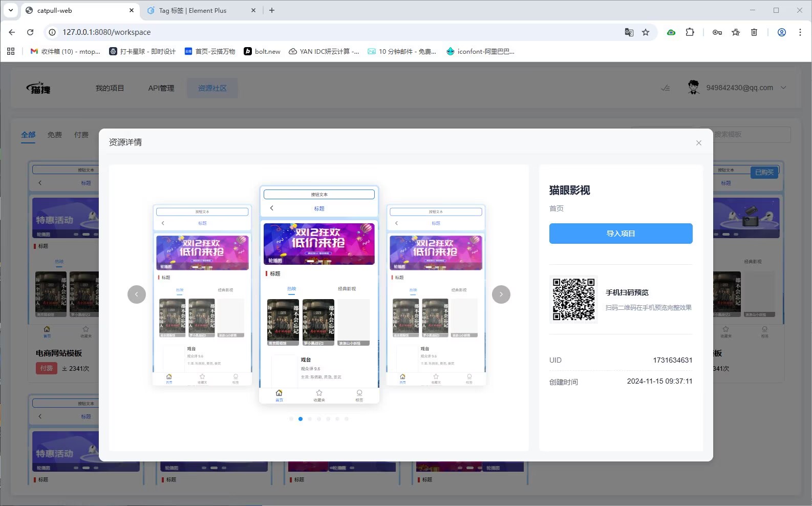Viewport: 812px width, 506px height.
Task: Select the last carousel indicator dot
Action: pyautogui.click(x=347, y=419)
